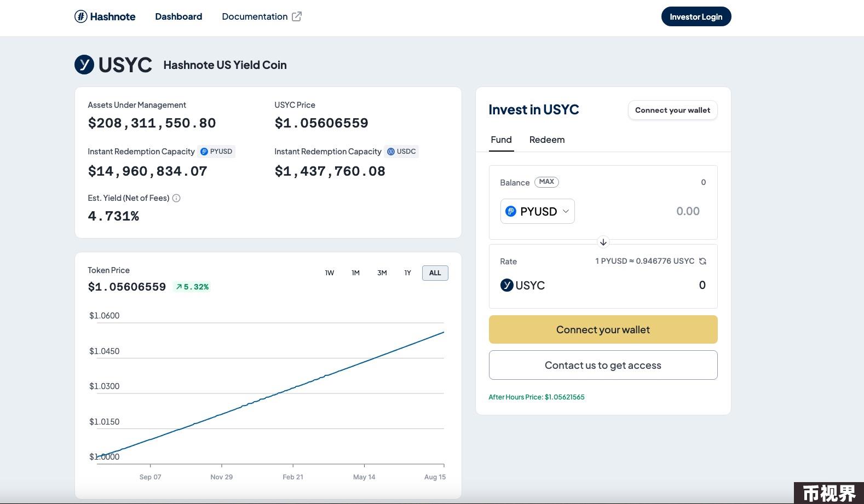Open the Dashboard nav item

(178, 16)
